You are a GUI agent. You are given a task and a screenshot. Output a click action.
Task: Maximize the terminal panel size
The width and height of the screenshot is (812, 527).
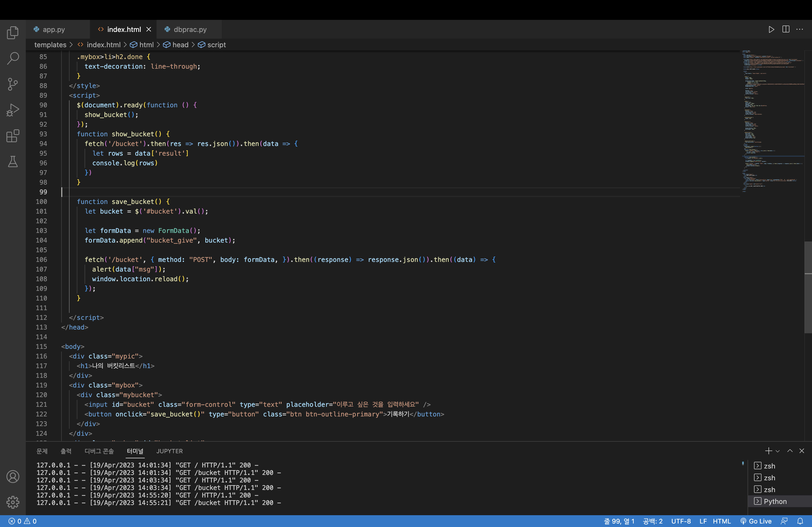790,451
